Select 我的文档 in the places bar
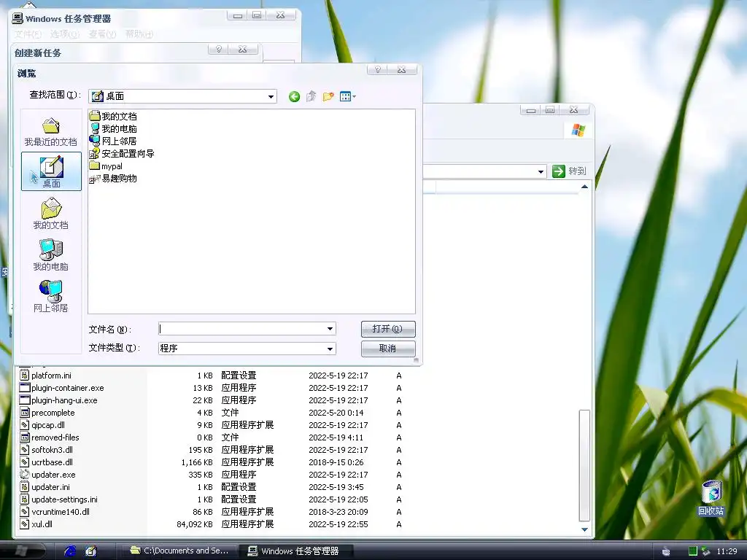 [x=50, y=214]
